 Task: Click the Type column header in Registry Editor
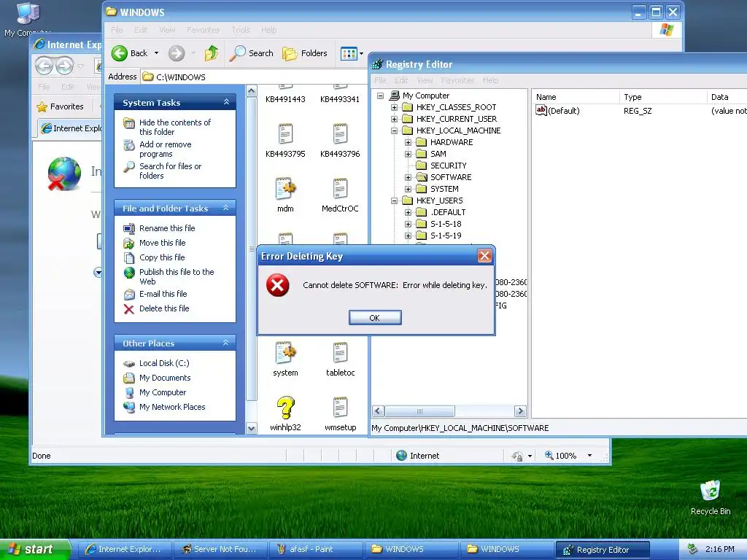(663, 97)
